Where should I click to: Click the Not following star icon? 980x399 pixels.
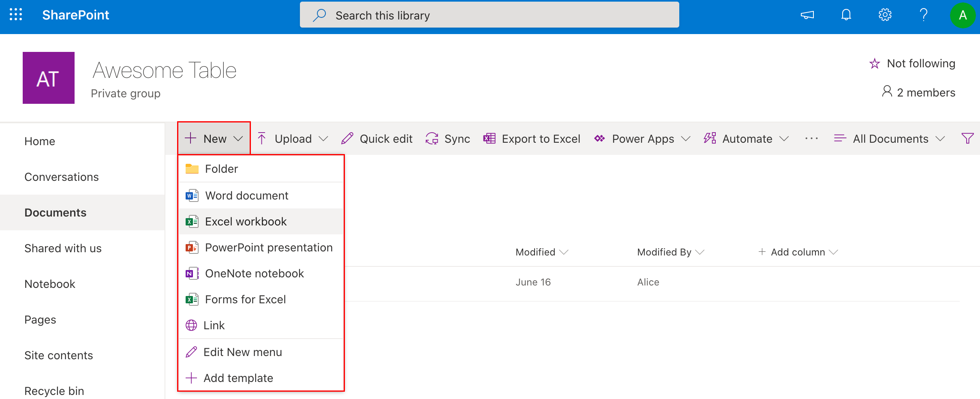[874, 64]
